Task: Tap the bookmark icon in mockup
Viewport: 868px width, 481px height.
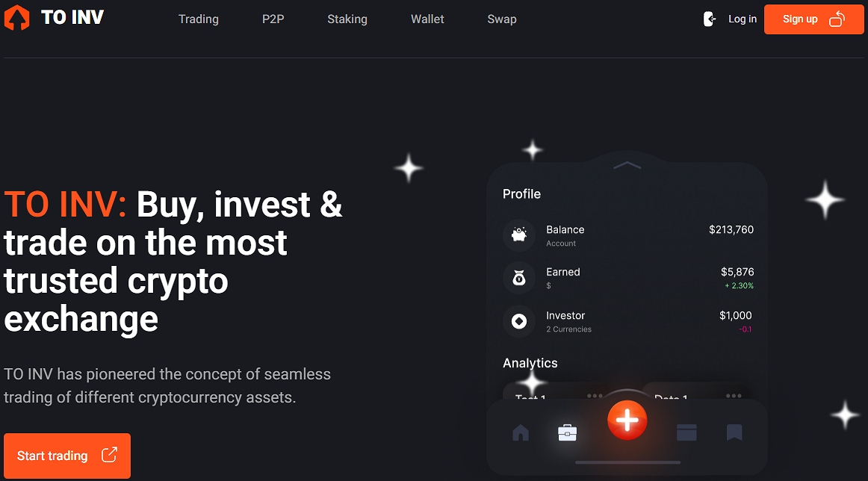Action: 734,432
